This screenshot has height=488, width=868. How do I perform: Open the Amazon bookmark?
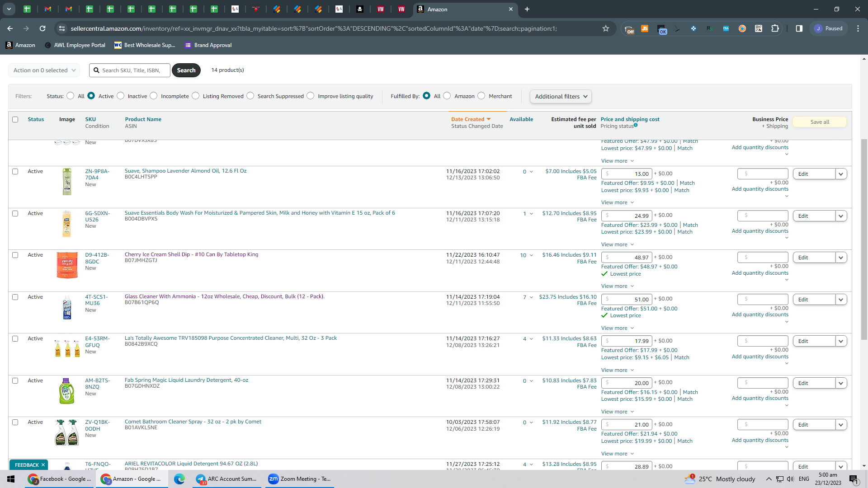pyautogui.click(x=20, y=45)
